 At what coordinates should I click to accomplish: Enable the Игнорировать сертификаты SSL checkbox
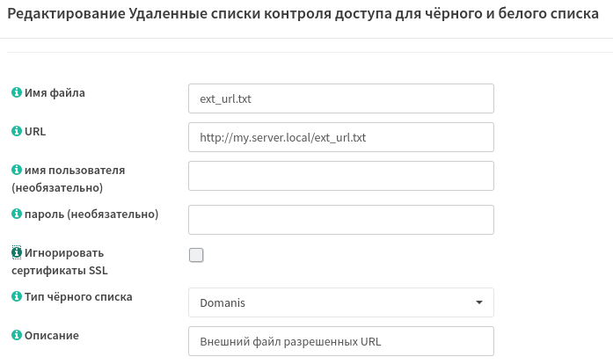pyautogui.click(x=196, y=255)
